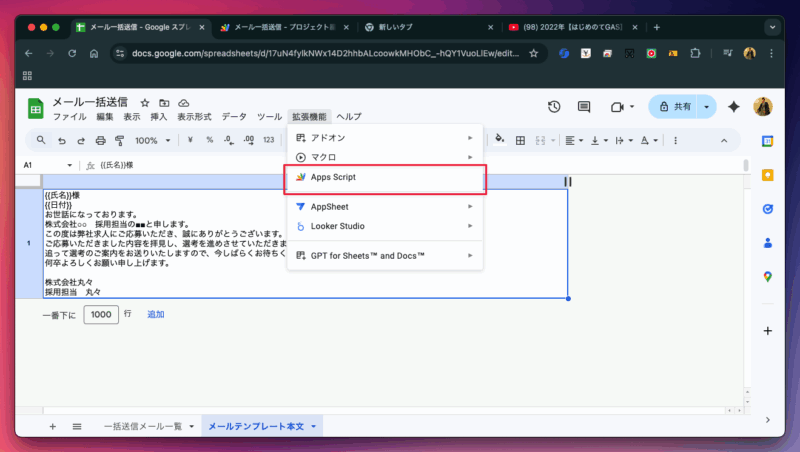Screen dimensions: 800x452
Task: Select the fill color paint bucket
Action: [x=497, y=141]
